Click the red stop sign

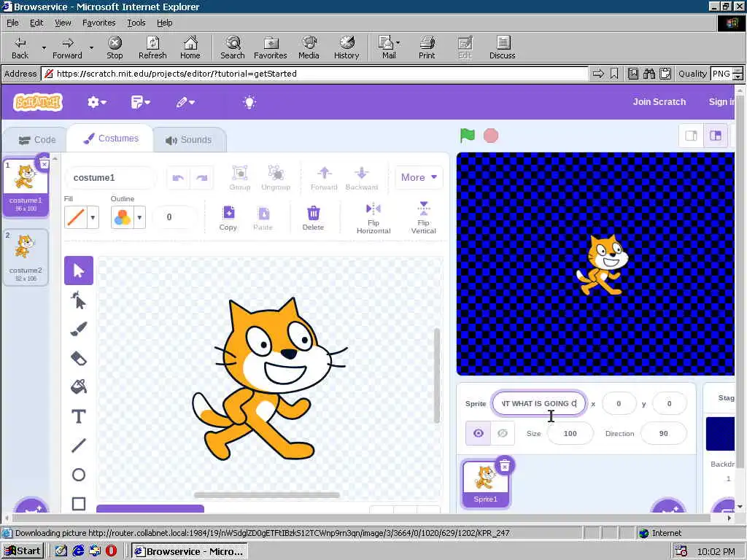click(491, 136)
